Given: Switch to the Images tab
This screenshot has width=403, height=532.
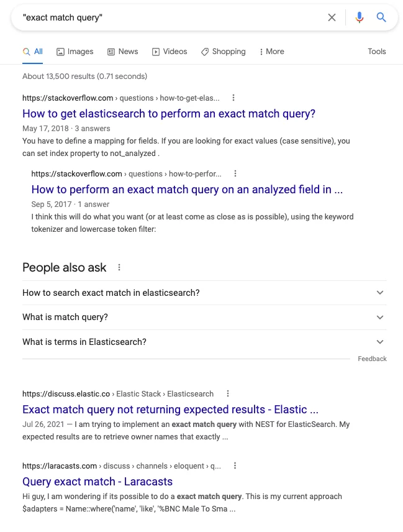Looking at the screenshot, I should click(75, 52).
